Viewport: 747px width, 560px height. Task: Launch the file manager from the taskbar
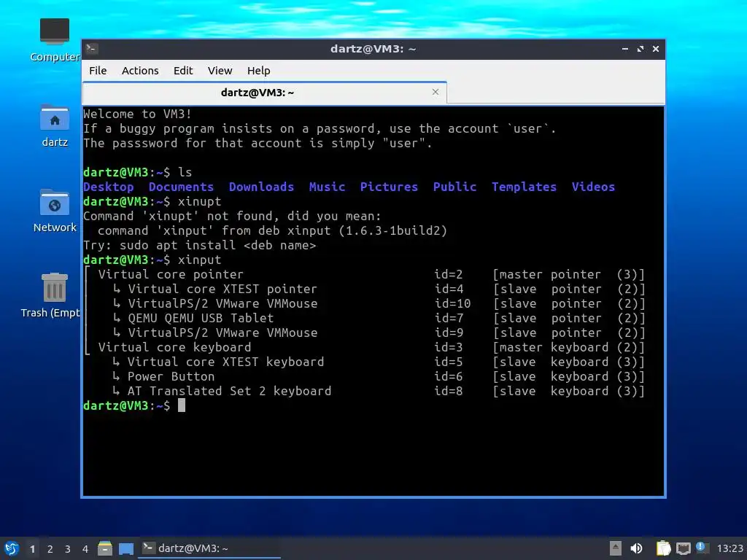click(x=105, y=548)
